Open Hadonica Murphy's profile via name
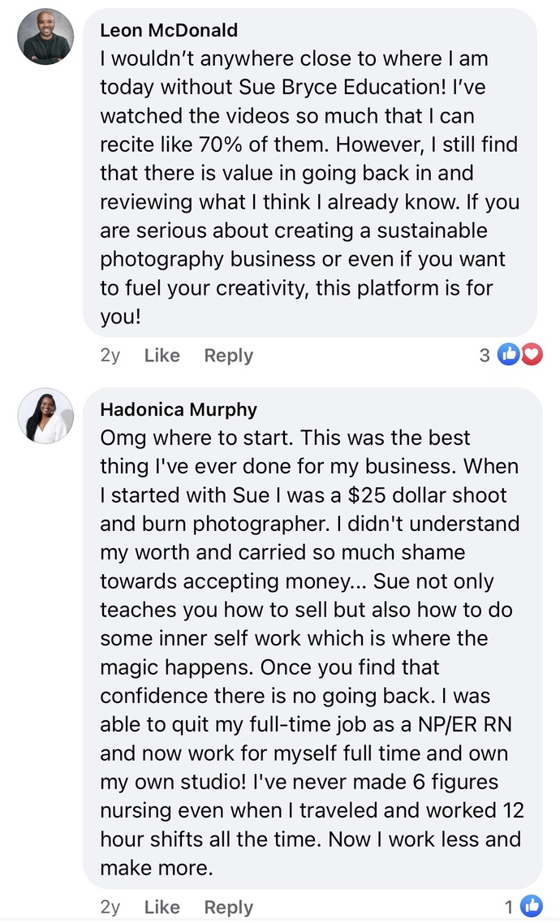The width and height of the screenshot is (560, 924). (178, 408)
